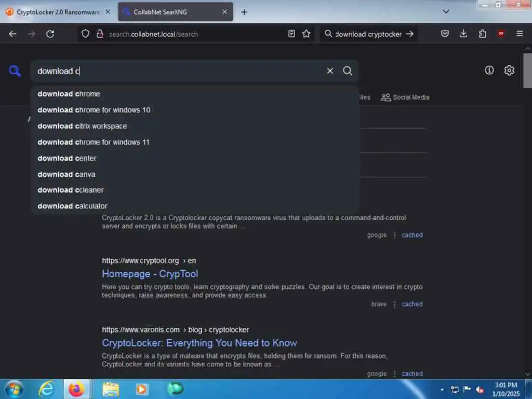
Task: Expand the list all tabs chevron
Action: [446, 11]
